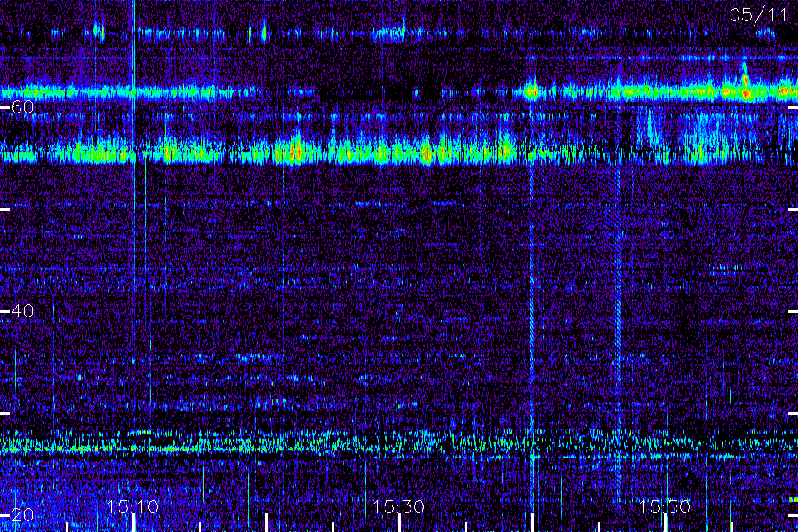Click the 15:30 time label

pyautogui.click(x=398, y=506)
